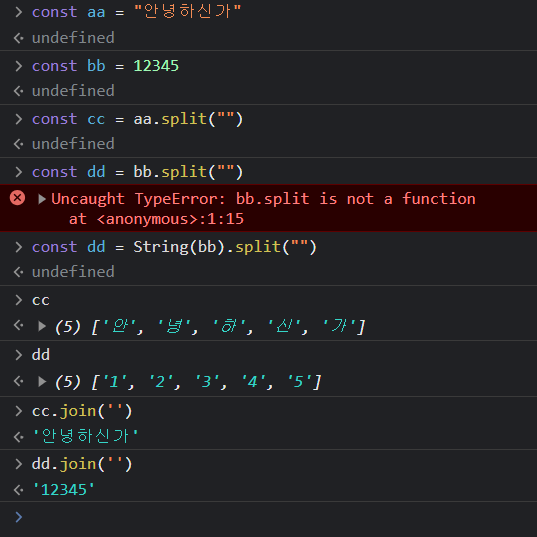Click the '12345' string output
This screenshot has height=537, width=537.
[x=63, y=490]
